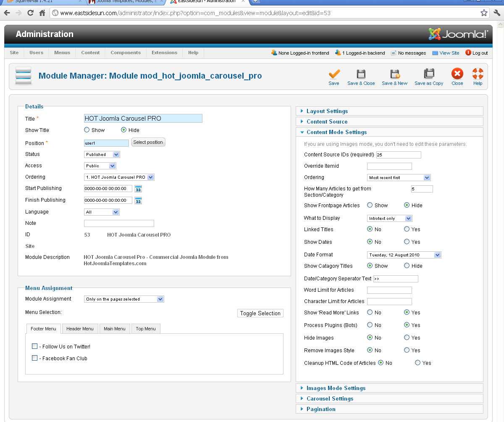Click the Save toolbar icon
This screenshot has height=422, width=504.
[334, 74]
